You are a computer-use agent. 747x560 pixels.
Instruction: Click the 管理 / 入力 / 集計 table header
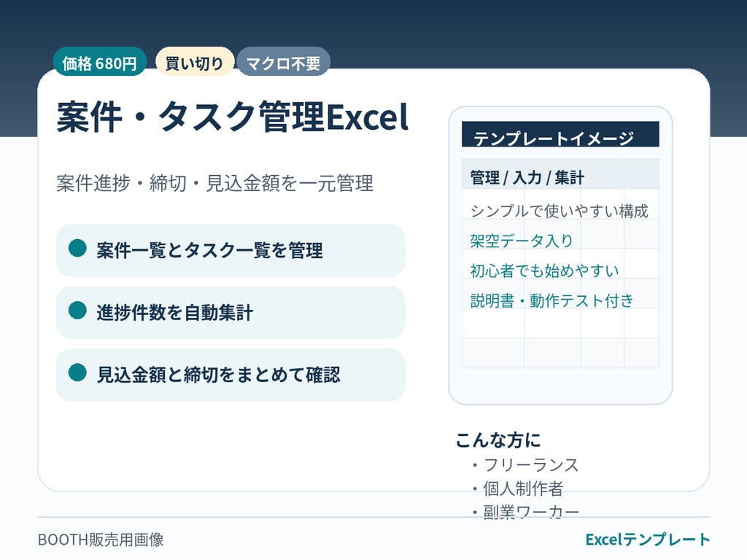pos(560,174)
